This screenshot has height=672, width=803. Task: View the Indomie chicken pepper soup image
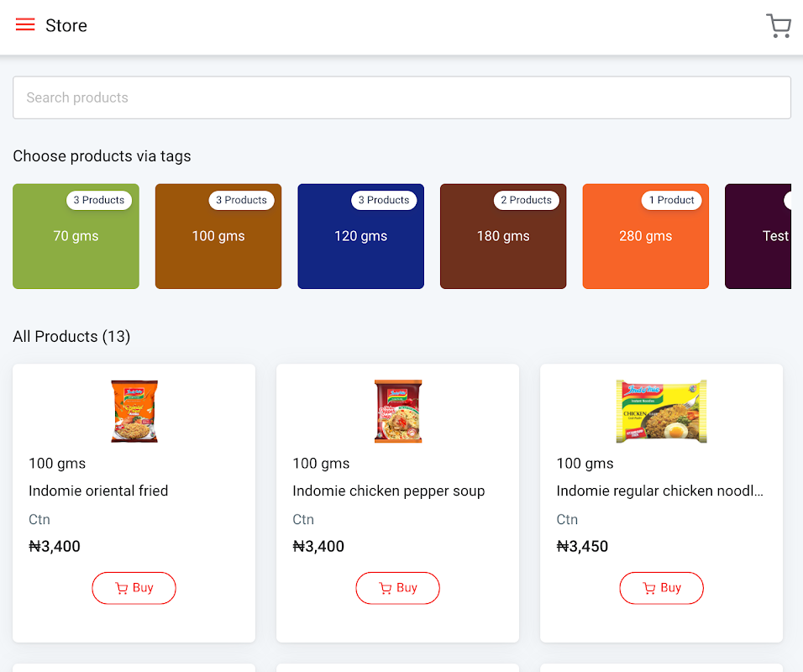pyautogui.click(x=398, y=411)
